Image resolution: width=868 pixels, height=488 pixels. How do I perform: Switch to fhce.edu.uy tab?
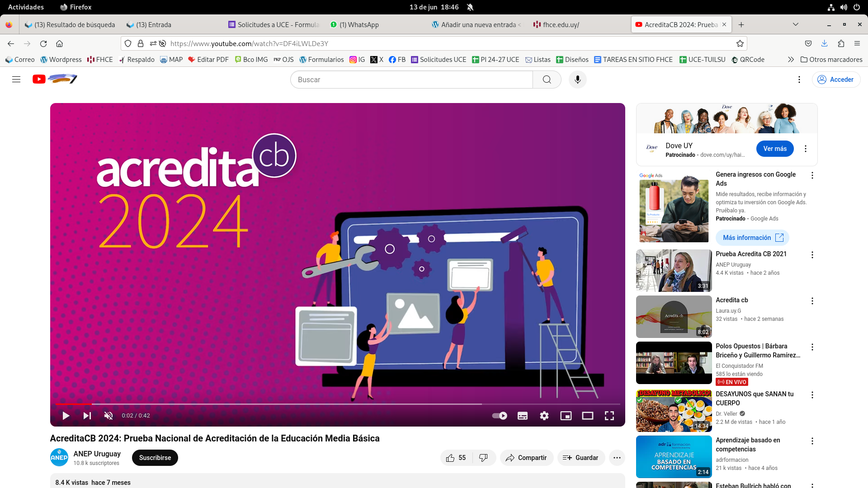tap(561, 25)
